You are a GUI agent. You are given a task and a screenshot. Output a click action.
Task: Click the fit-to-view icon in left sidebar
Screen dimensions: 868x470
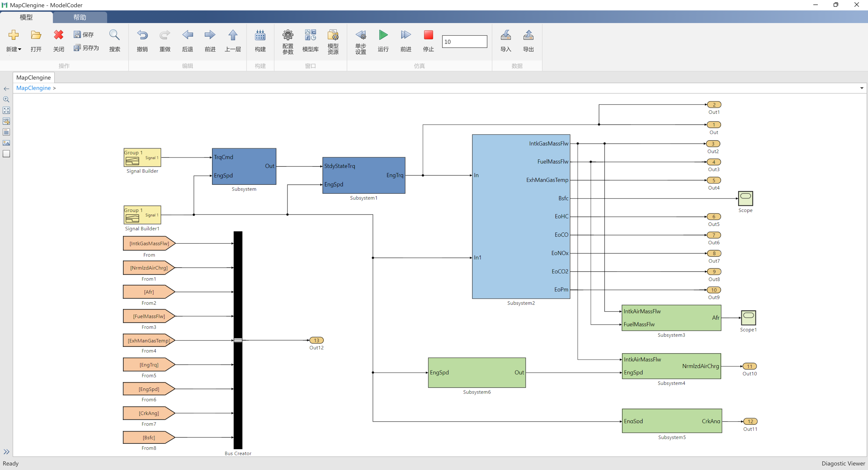click(x=6, y=110)
